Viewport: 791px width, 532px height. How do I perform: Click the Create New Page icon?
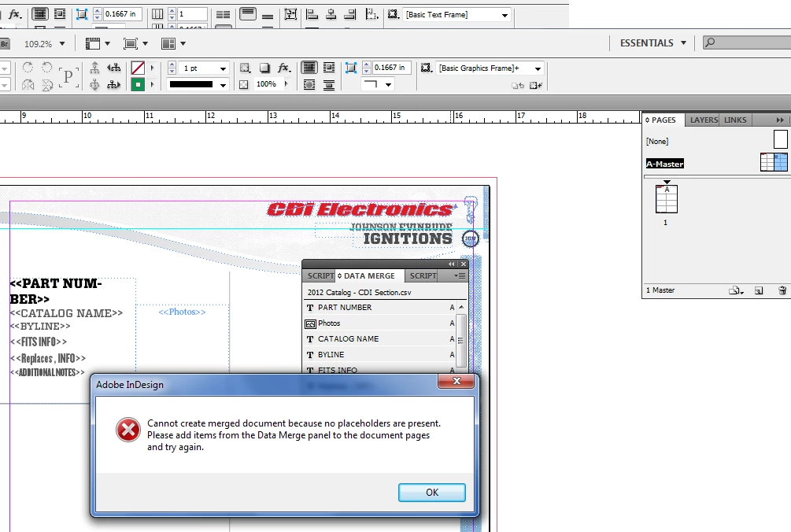(x=759, y=290)
